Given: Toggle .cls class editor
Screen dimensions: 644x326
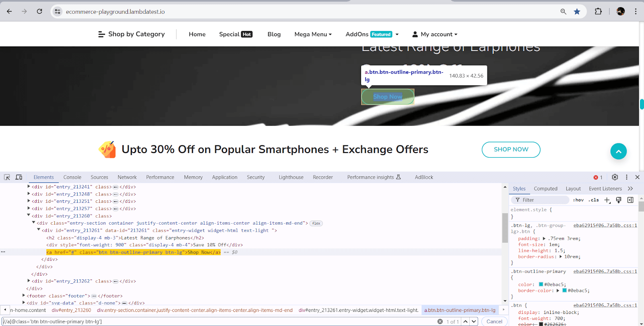Looking at the screenshot, I should coord(594,200).
